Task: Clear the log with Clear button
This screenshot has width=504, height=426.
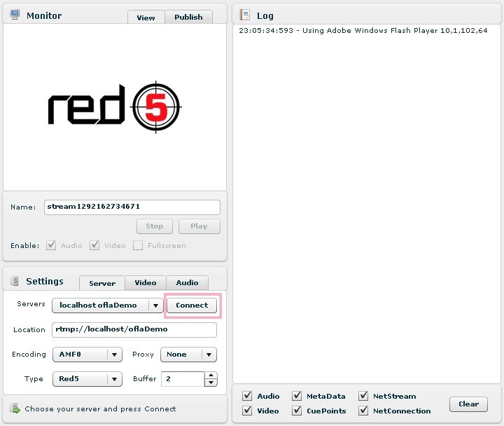Action: pyautogui.click(x=468, y=404)
